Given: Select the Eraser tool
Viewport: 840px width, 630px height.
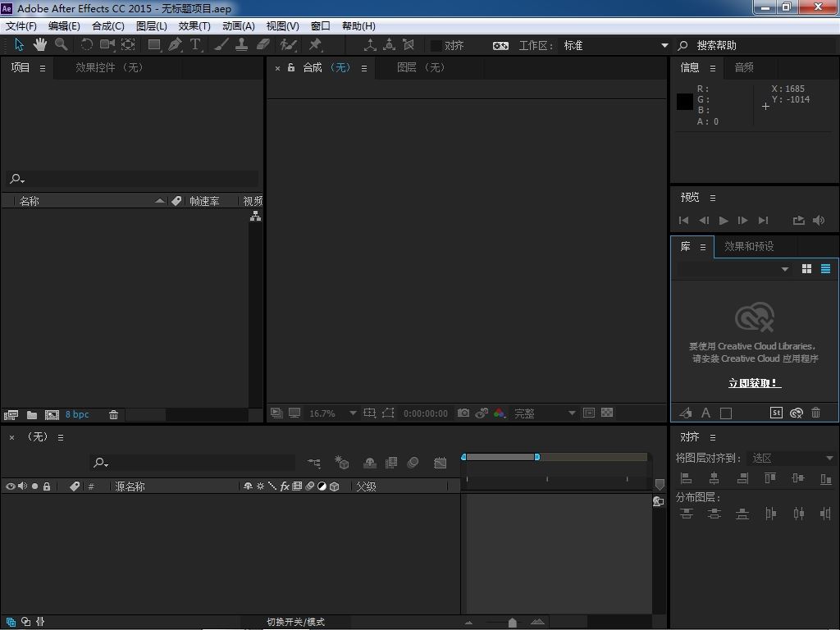Looking at the screenshot, I should tap(263, 44).
